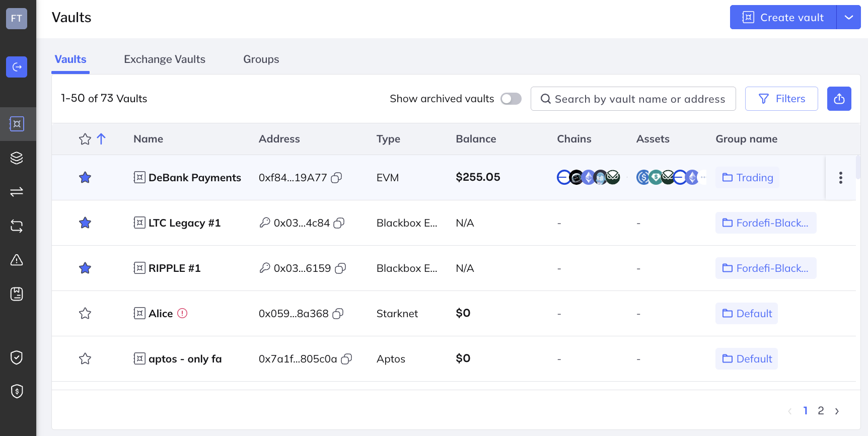
Task: Open aptos row Default group
Action: [747, 358]
